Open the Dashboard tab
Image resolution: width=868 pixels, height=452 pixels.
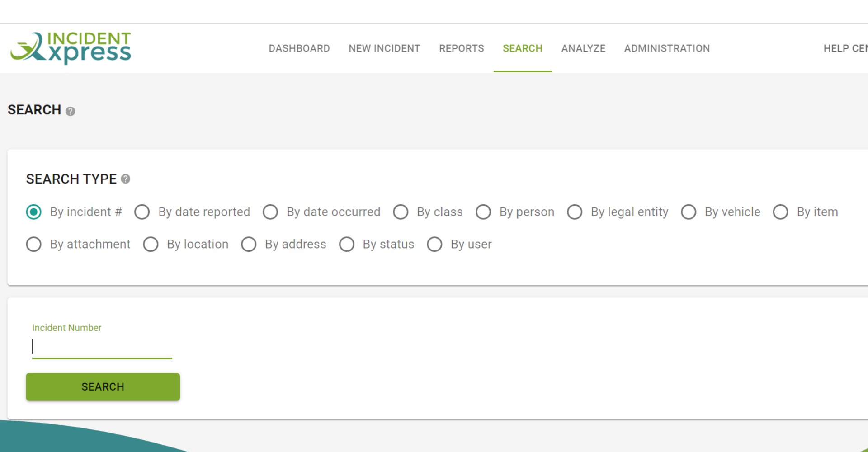coord(299,48)
